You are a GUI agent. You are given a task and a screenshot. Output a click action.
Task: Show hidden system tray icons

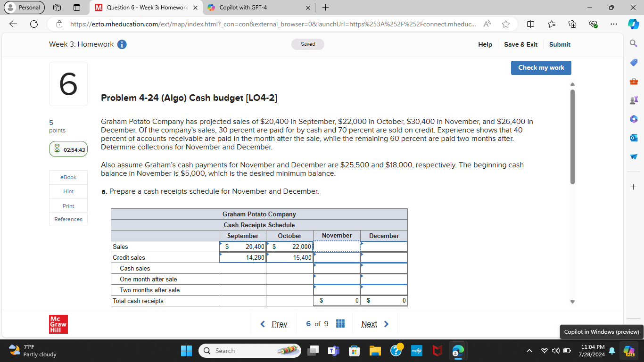(x=529, y=351)
